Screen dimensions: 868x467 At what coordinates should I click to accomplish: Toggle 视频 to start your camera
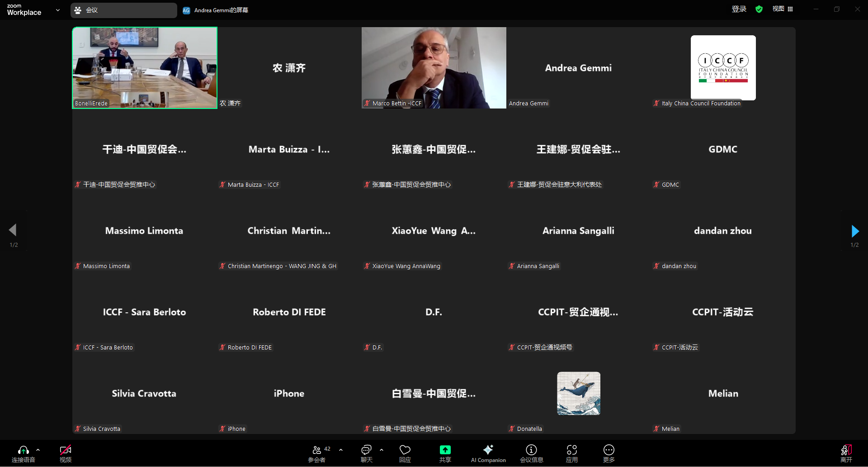(66, 453)
